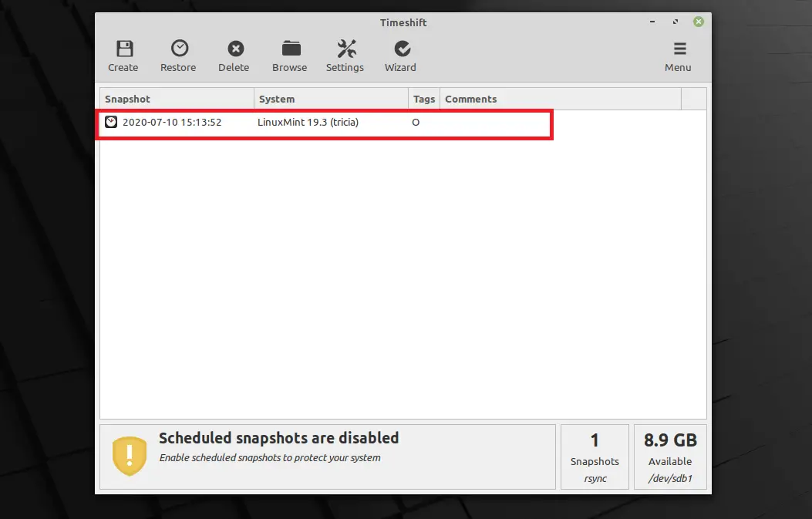This screenshot has width=812, height=519.
Task: Click the LinuxMint 19.3 (tricia) system cell
Action: pos(308,123)
